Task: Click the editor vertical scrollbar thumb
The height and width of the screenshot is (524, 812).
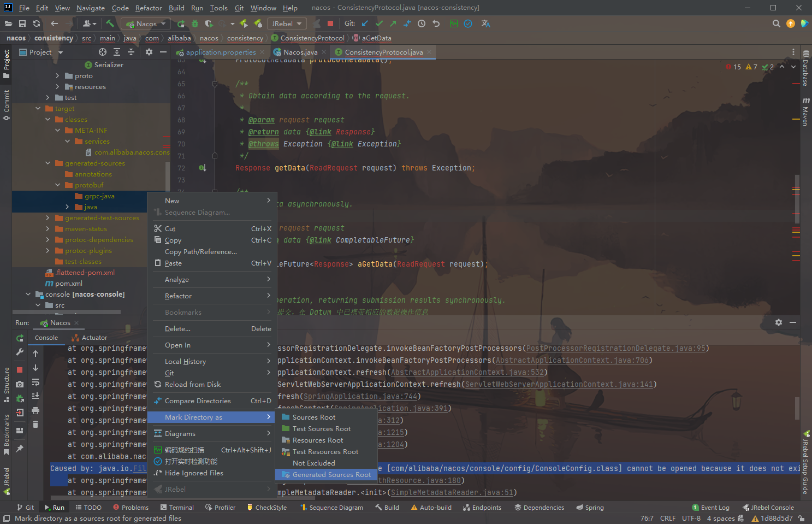Action: (797, 199)
